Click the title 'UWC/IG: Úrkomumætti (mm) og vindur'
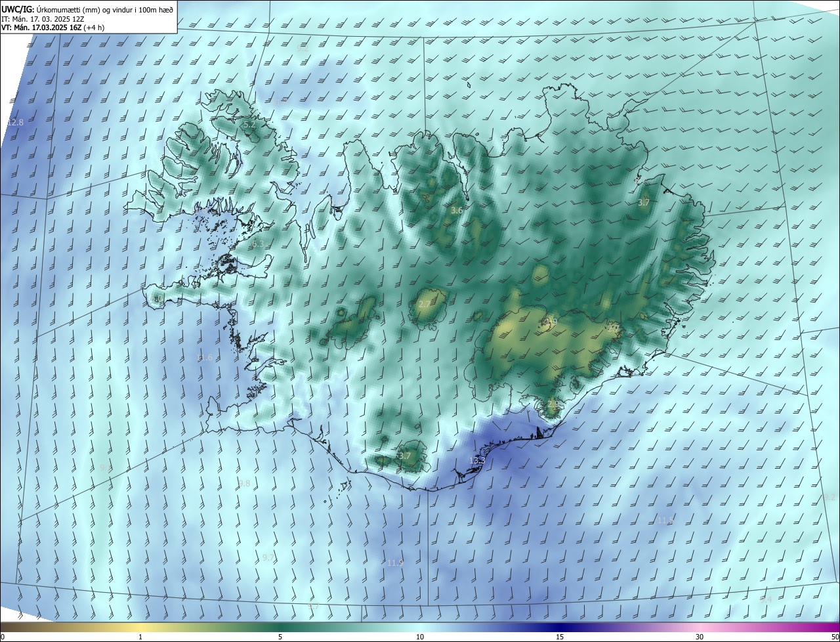The width and height of the screenshot is (840, 642). point(87,9)
